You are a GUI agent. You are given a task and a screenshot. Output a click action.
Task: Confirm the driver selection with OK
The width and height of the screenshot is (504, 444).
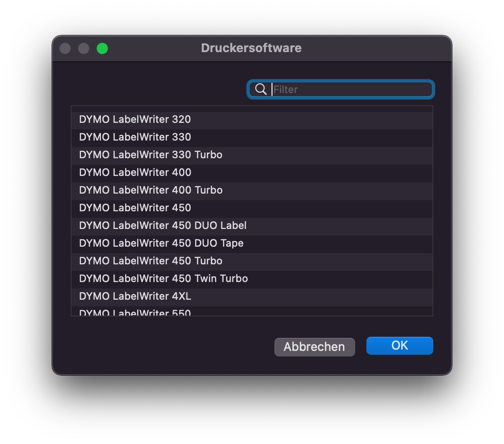[x=399, y=345]
